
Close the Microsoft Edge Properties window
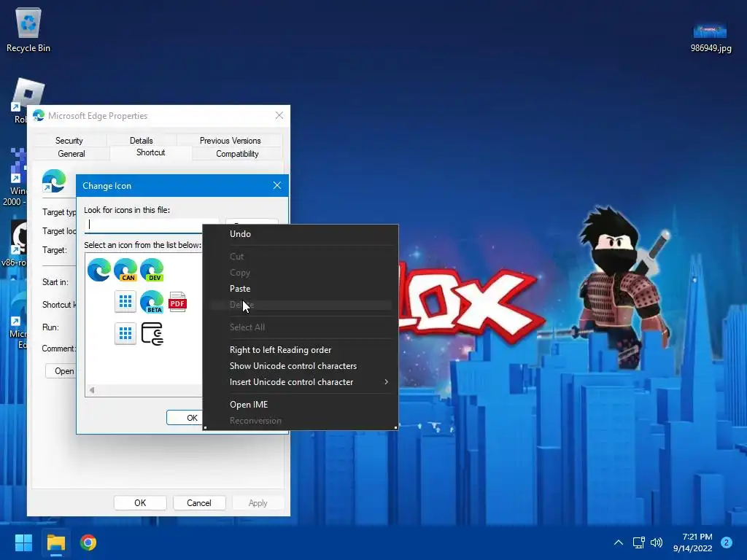coord(279,115)
